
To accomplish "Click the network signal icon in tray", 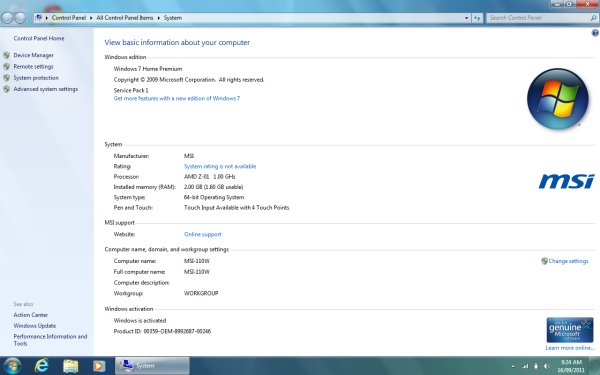I will click(525, 367).
